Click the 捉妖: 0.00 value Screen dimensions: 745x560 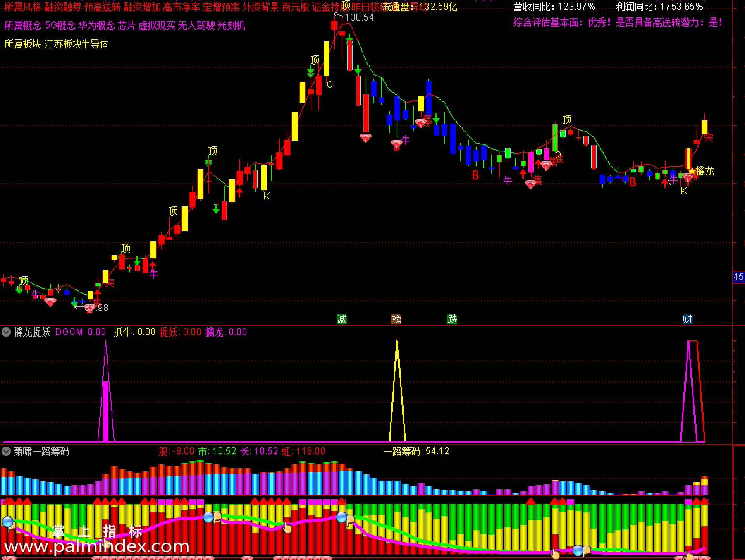point(180,332)
